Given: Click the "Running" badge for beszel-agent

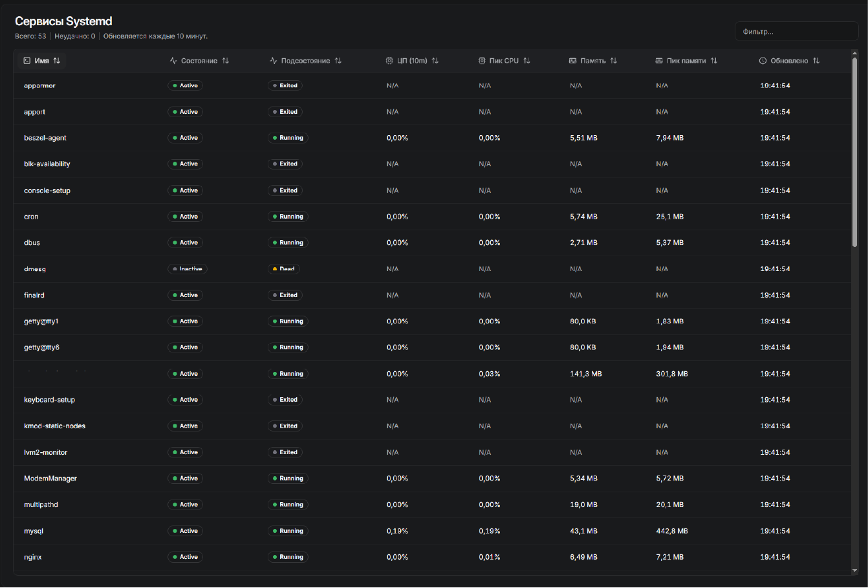Looking at the screenshot, I should click(288, 138).
